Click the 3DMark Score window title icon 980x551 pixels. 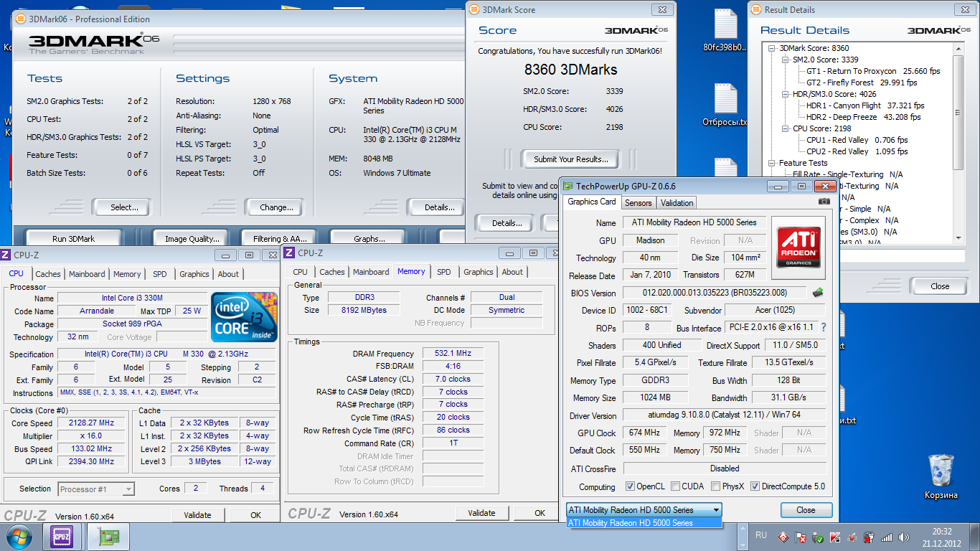[475, 10]
